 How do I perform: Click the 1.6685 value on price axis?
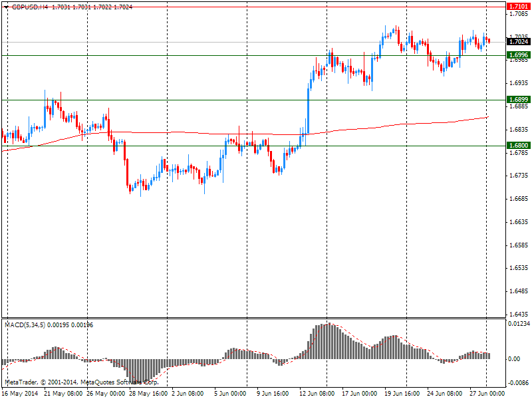pyautogui.click(x=519, y=198)
